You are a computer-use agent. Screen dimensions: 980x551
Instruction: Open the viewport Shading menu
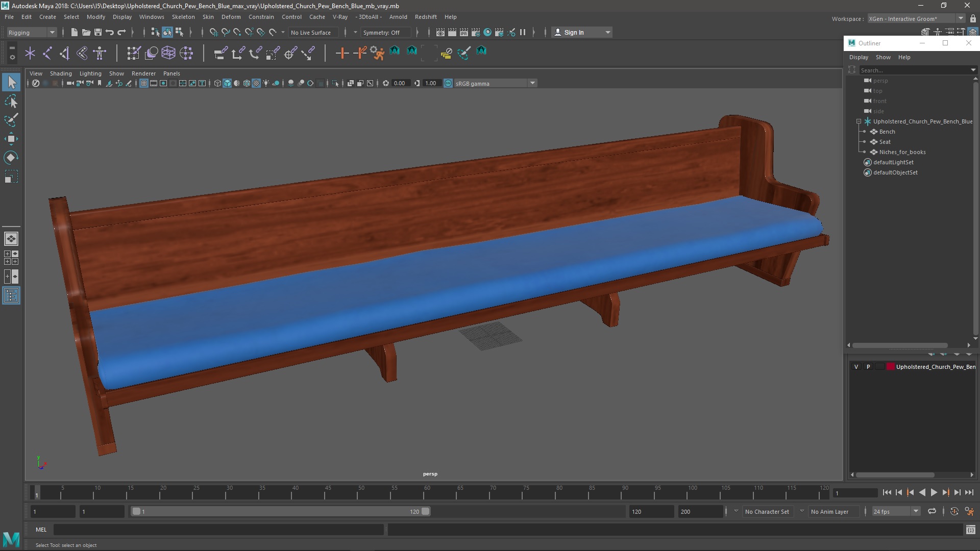[x=61, y=73]
